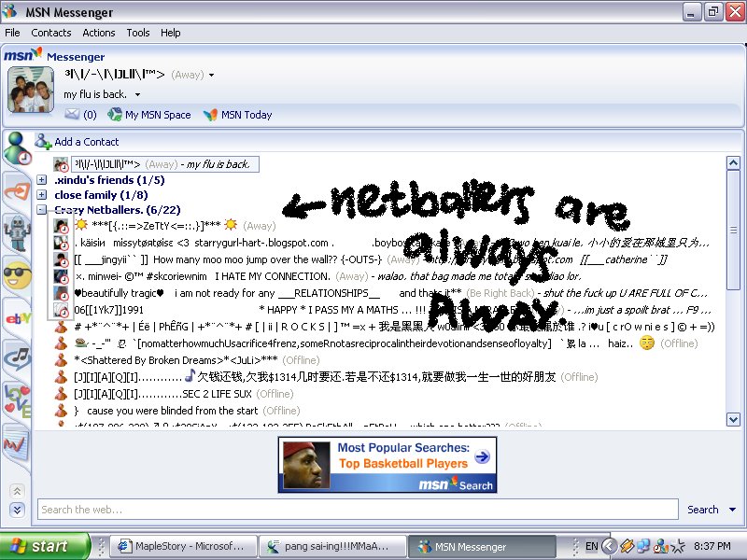Select the close family (1/8) group name

click(x=101, y=195)
